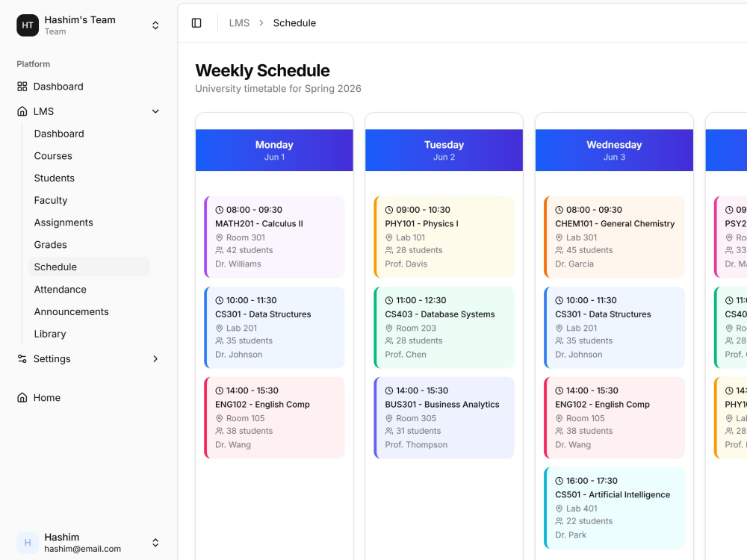Click clock icon beside 09:00 - 10:30
Image resolution: width=747 pixels, height=560 pixels.
click(389, 210)
